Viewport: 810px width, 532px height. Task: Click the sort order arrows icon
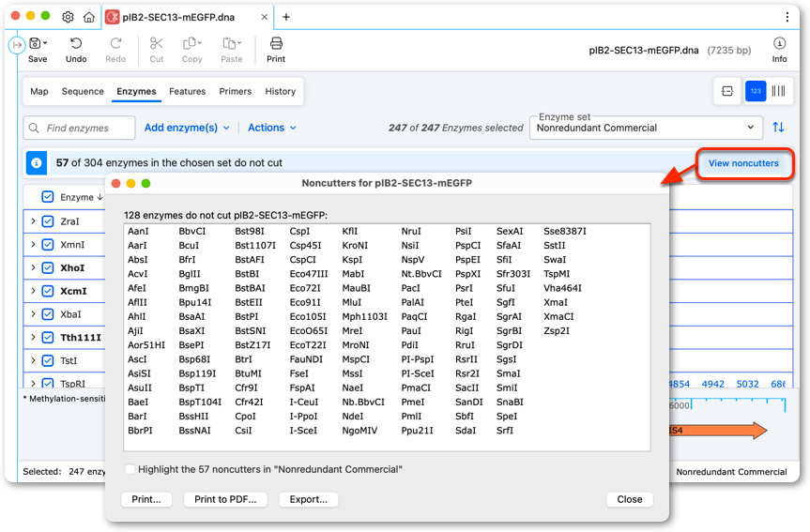pyautogui.click(x=778, y=127)
